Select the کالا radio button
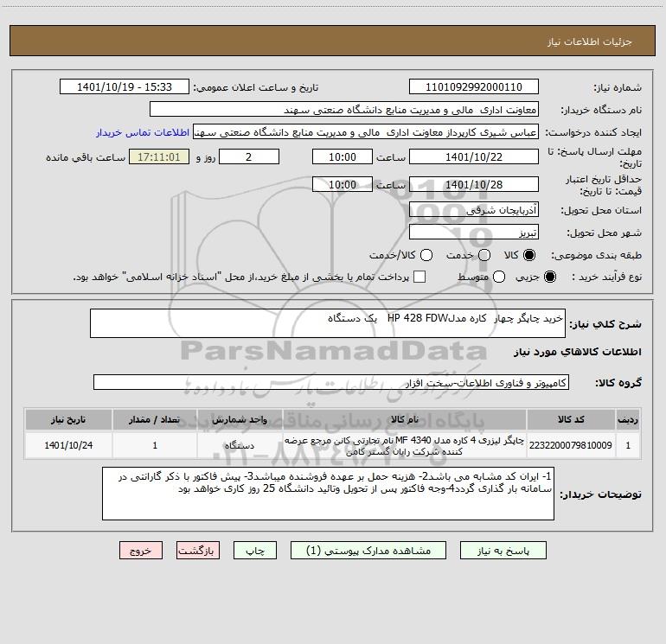This screenshot has height=644, width=666. (x=529, y=255)
